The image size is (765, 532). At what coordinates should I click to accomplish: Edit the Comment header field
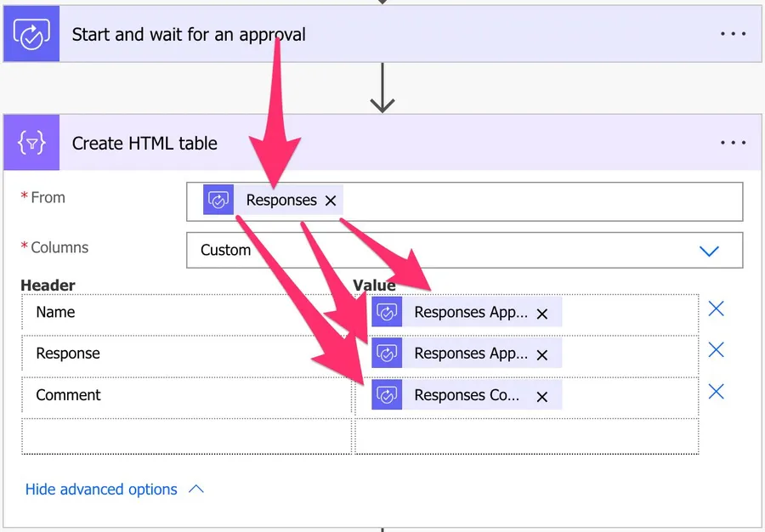(x=187, y=396)
